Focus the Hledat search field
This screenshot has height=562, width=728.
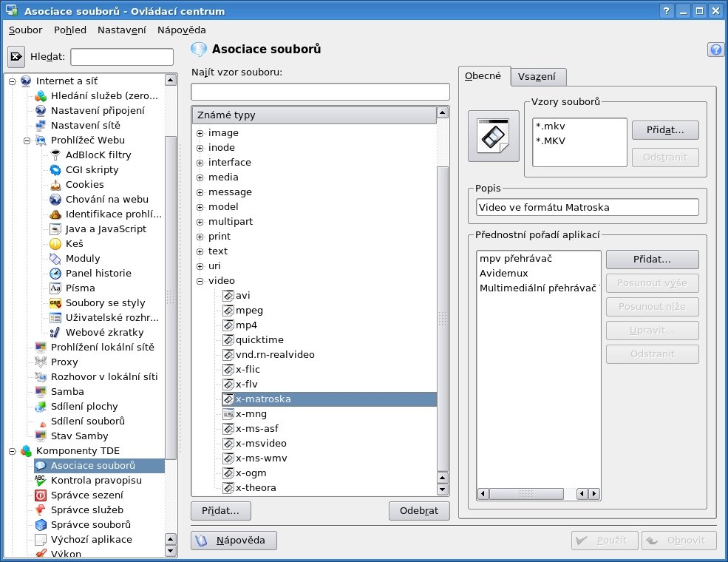(x=122, y=57)
